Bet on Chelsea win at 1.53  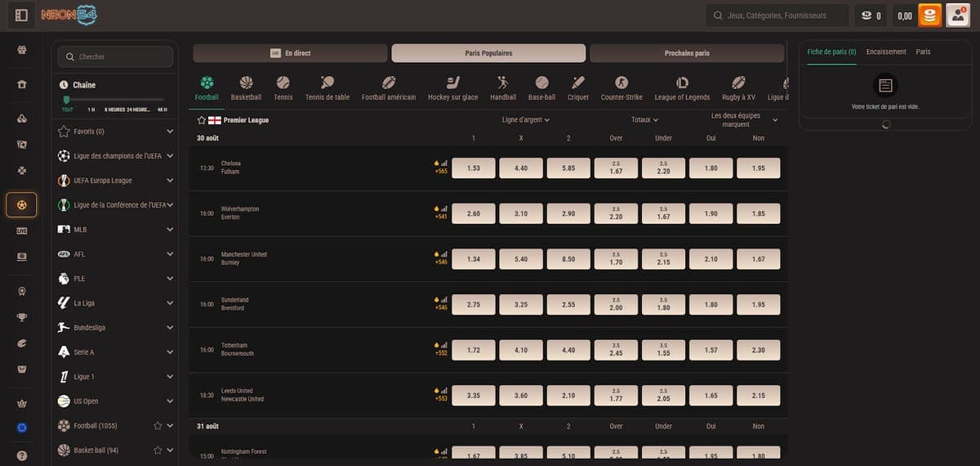click(x=474, y=168)
